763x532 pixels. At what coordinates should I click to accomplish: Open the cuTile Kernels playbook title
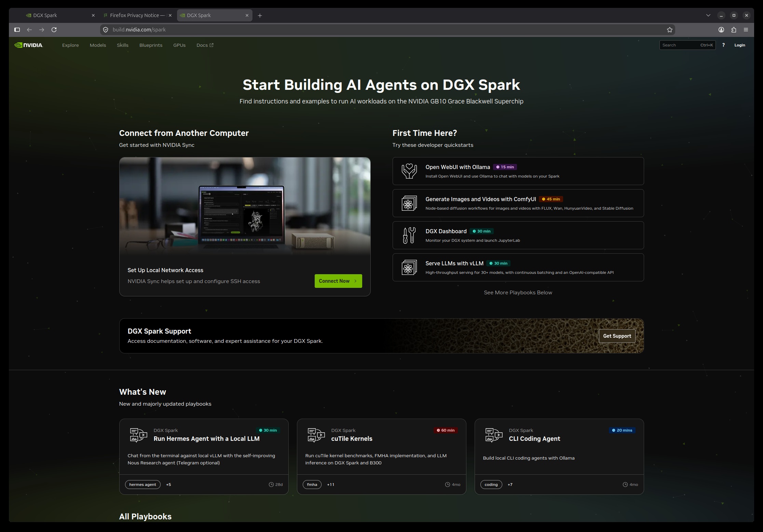pos(352,439)
